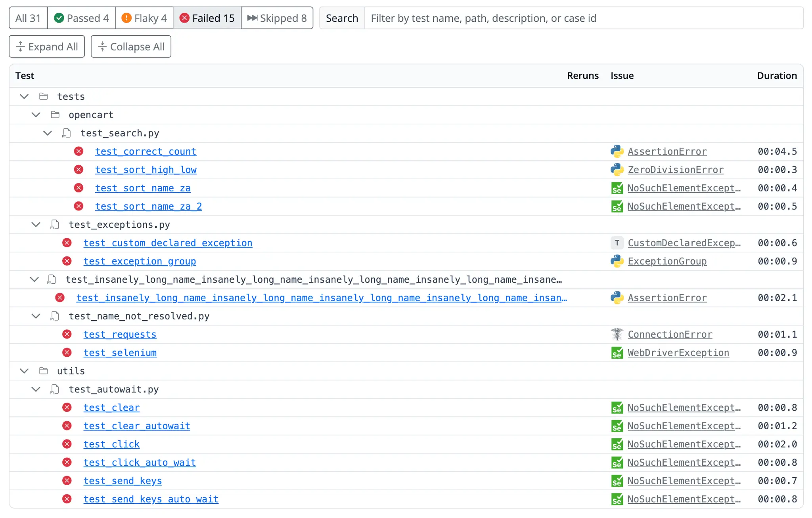The width and height of the screenshot is (812, 518).
Task: Click Selenium icon in test_sort_name_za row
Action: click(617, 188)
